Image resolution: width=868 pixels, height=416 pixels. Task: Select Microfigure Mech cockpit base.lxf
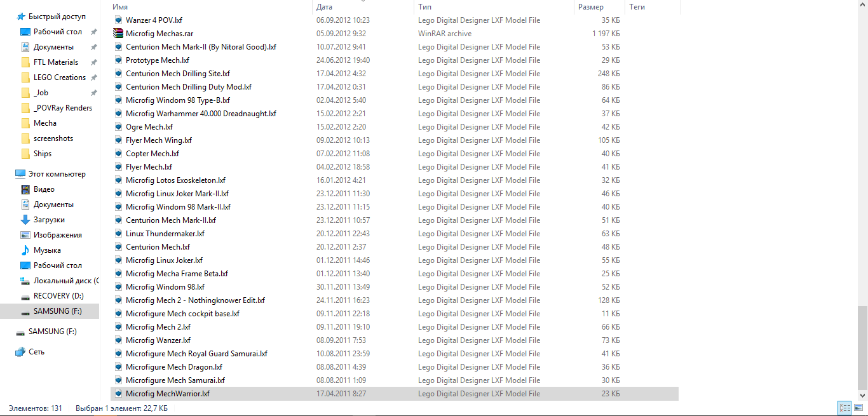tap(182, 314)
